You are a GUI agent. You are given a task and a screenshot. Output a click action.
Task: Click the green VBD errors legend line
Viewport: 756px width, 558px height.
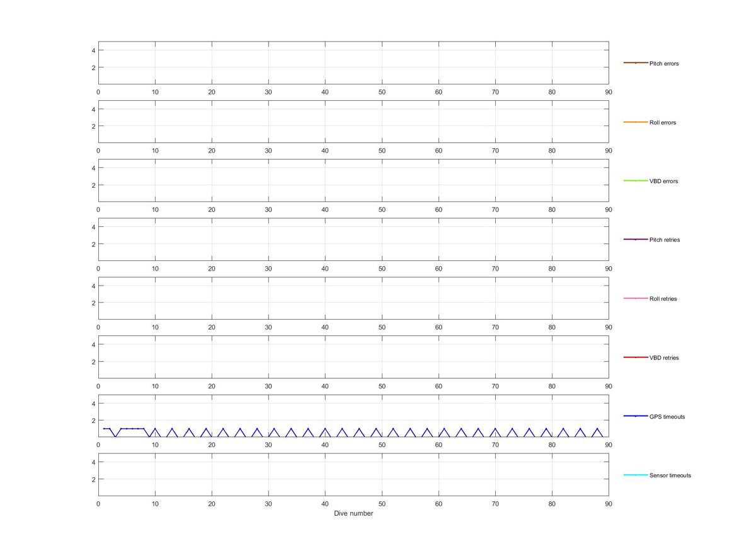pyautogui.click(x=636, y=181)
